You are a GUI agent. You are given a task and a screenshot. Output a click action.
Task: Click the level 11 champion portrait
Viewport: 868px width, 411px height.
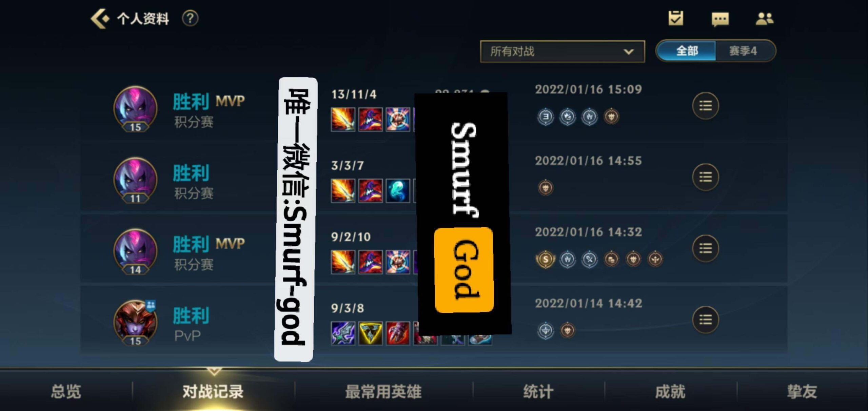[x=136, y=180]
